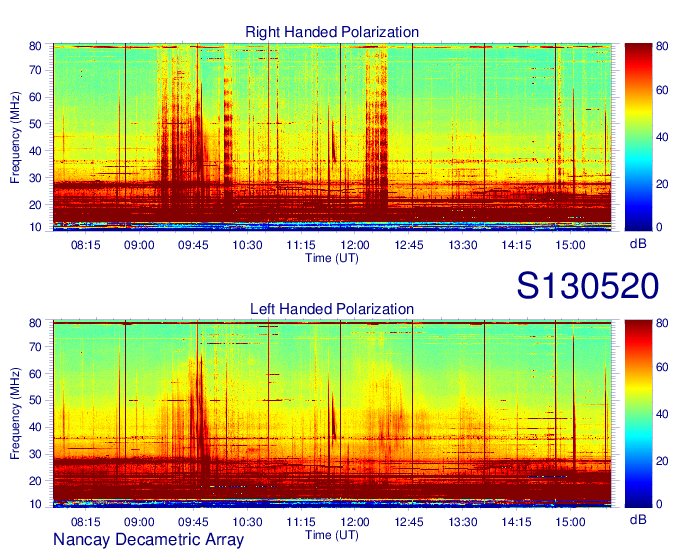Click the dB label of Left Handed colorbar

coord(638,519)
